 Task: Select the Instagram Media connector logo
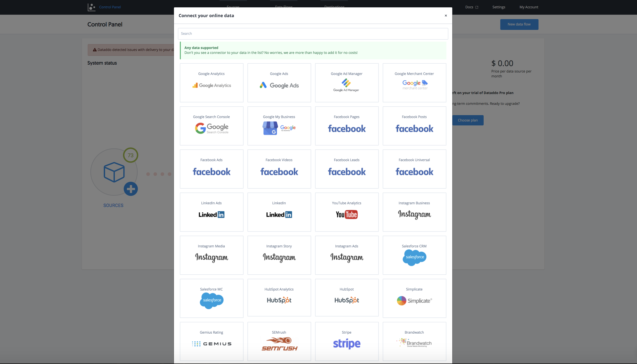[211, 257]
